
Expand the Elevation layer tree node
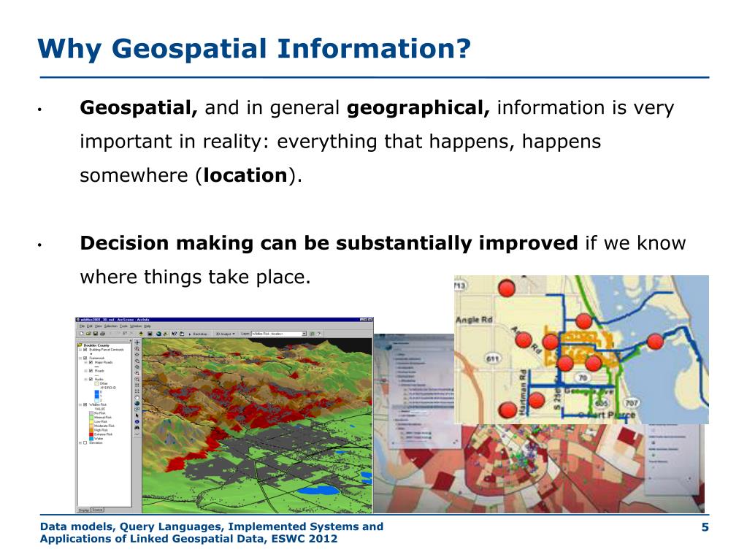click(x=80, y=443)
